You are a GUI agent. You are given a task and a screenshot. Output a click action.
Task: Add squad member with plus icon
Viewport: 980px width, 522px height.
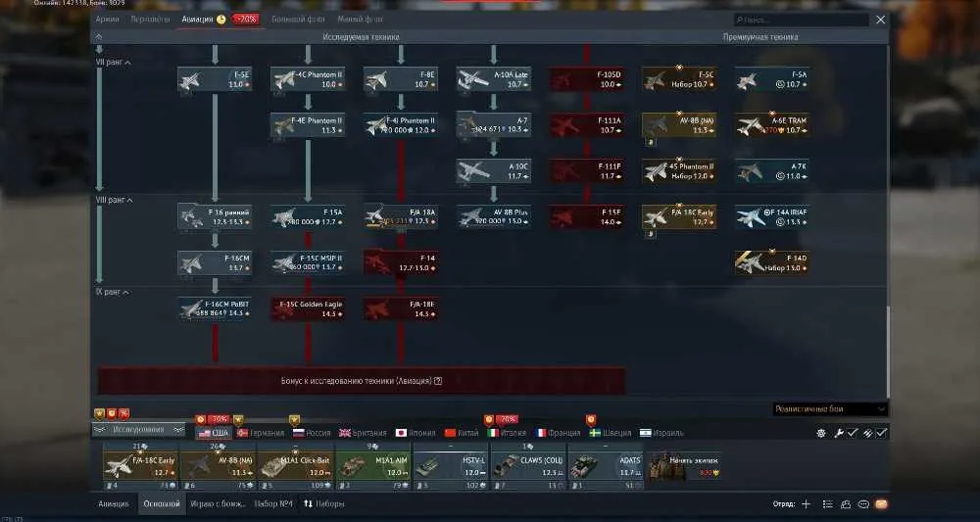pyautogui.click(x=807, y=504)
